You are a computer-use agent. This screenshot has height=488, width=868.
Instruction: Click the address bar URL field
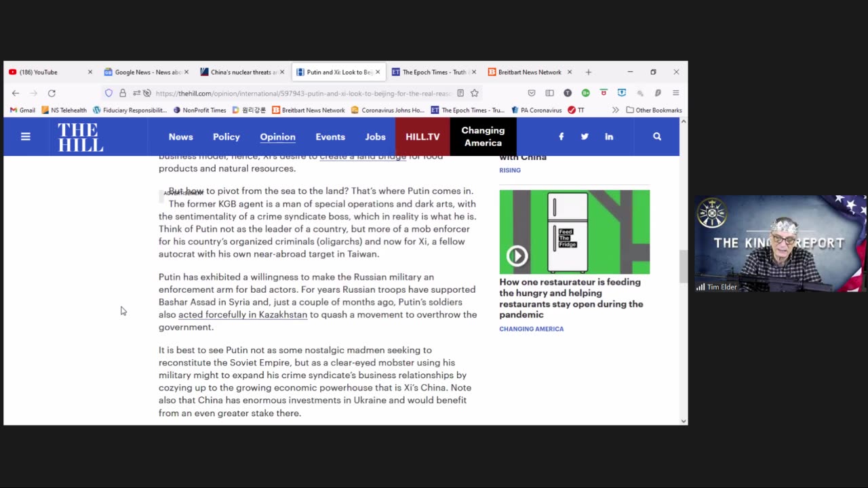(302, 93)
